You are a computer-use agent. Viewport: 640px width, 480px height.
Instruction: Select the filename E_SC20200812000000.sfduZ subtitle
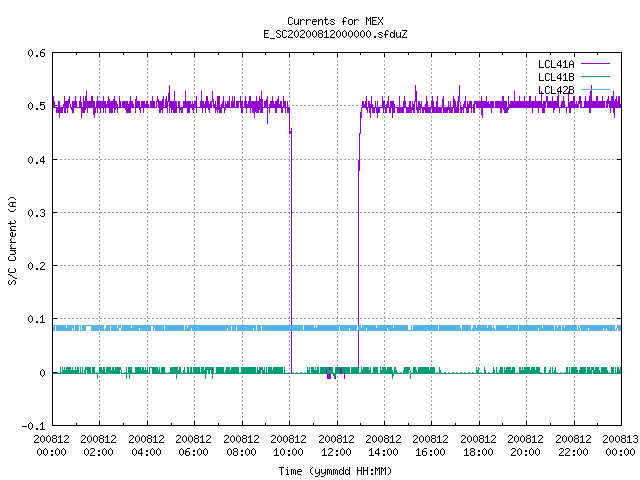tap(335, 34)
